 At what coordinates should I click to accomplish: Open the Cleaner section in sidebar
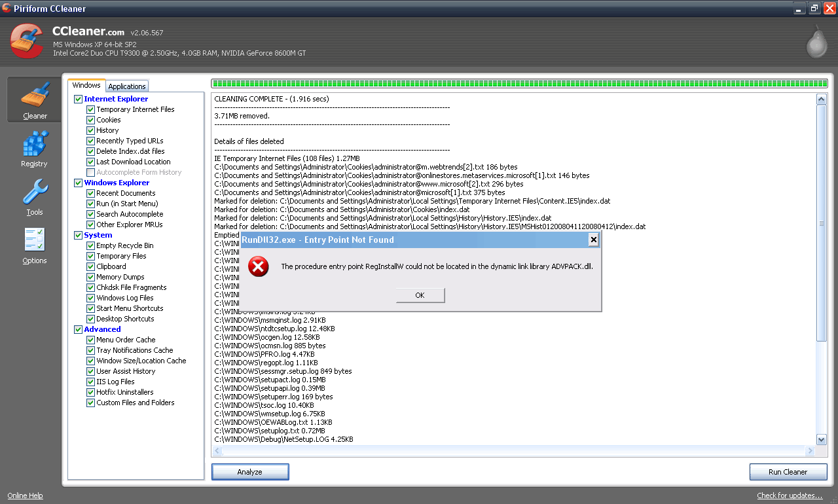[x=35, y=99]
